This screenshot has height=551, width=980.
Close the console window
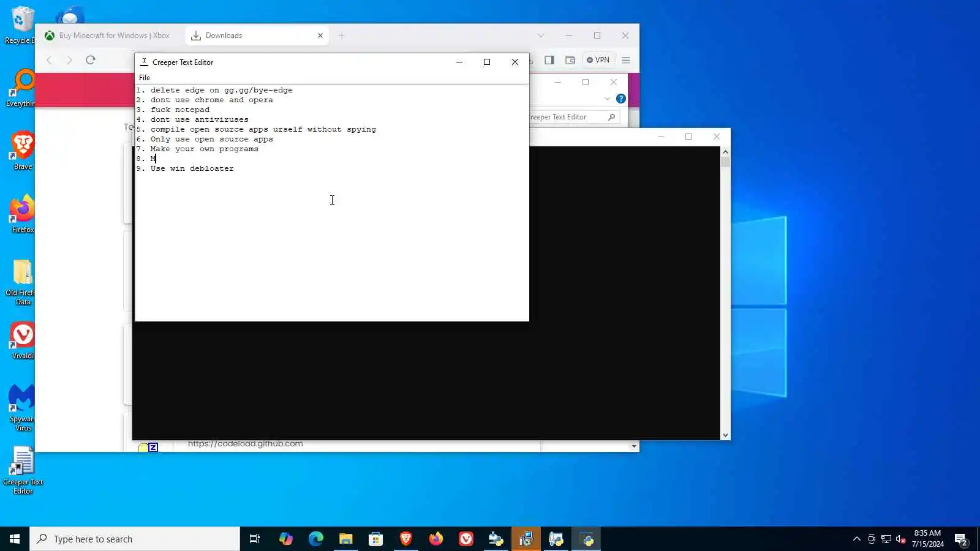(717, 137)
